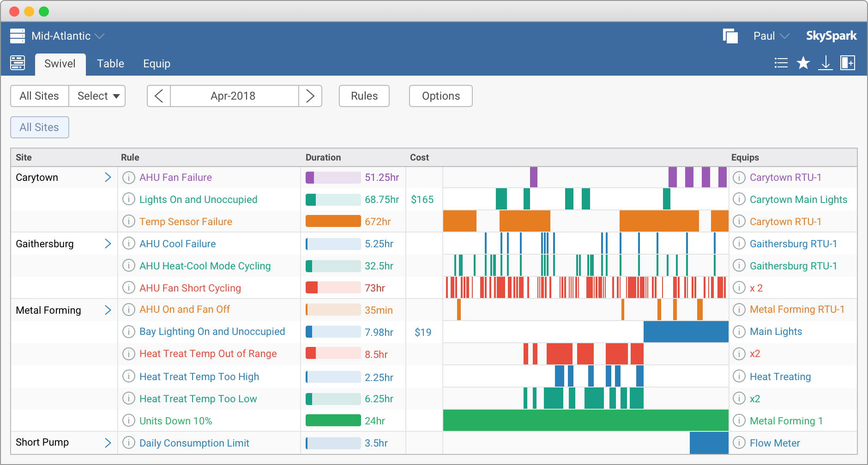Click the download icon in the top toolbar
868x465 pixels.
[826, 63]
